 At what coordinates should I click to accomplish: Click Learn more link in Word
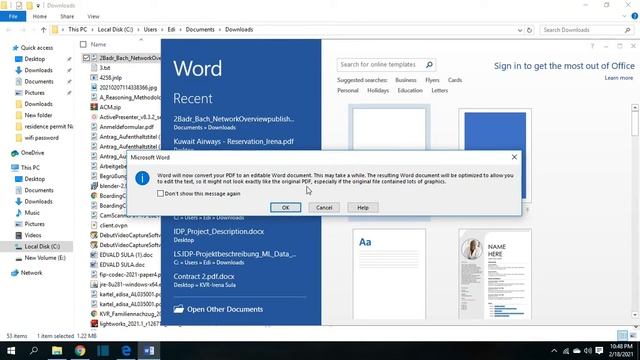(x=618, y=78)
